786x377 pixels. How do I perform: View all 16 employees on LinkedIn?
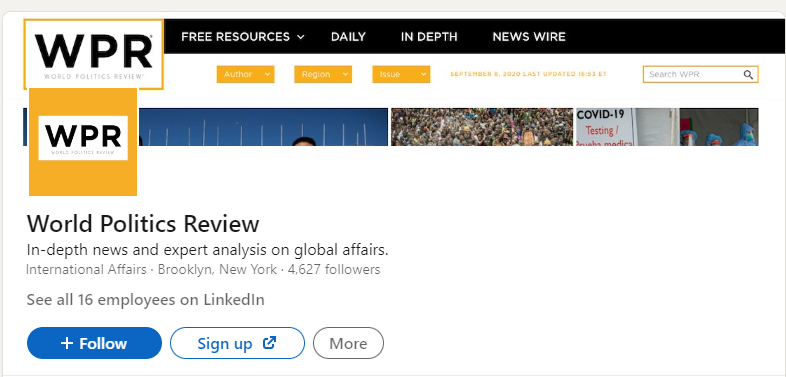(145, 300)
